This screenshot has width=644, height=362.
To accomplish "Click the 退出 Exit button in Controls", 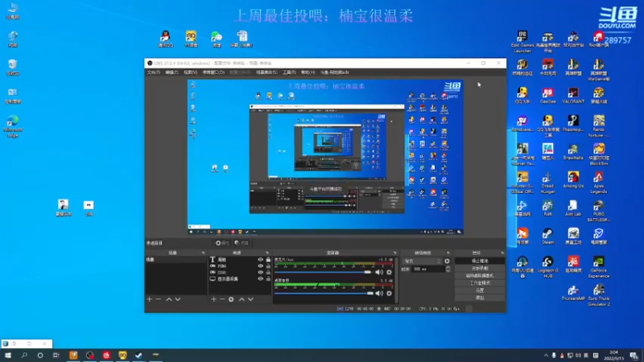I will pyautogui.click(x=480, y=298).
